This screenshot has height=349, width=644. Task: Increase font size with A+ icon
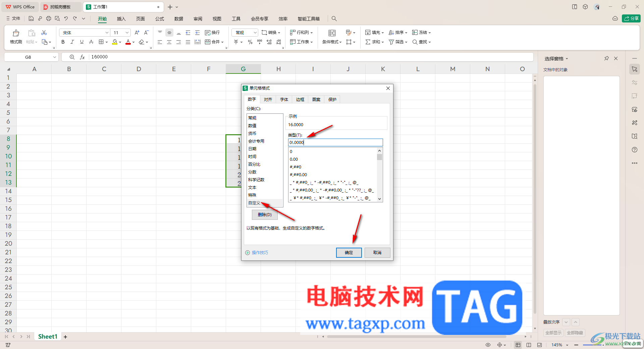click(x=137, y=33)
